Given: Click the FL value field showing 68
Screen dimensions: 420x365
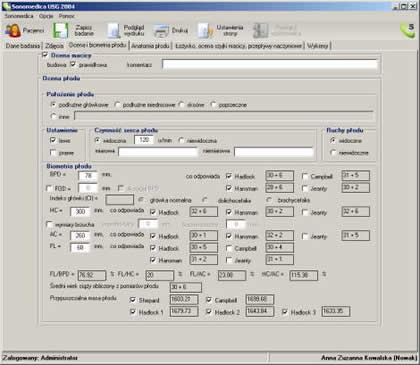Looking at the screenshot, I should coord(80,248).
